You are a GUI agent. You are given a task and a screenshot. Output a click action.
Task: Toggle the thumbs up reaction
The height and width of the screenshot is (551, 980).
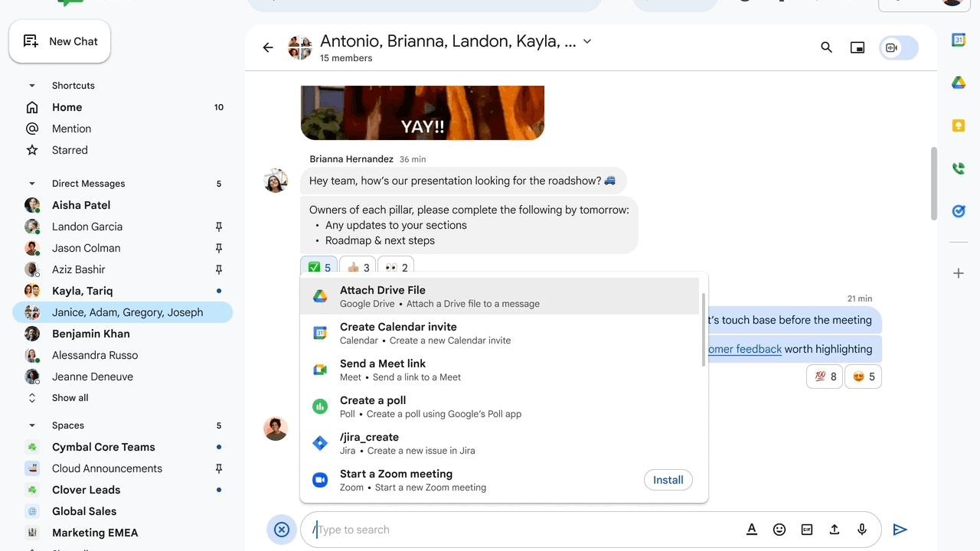[358, 267]
